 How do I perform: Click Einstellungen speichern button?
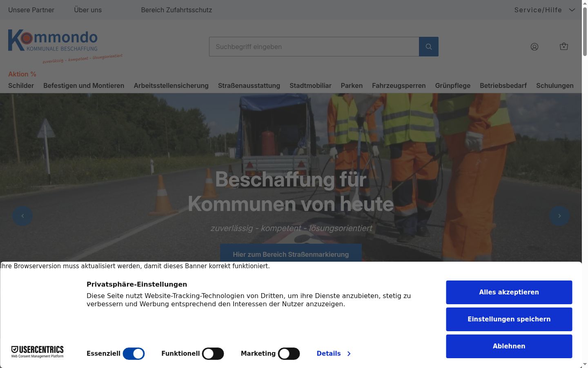tap(509, 319)
